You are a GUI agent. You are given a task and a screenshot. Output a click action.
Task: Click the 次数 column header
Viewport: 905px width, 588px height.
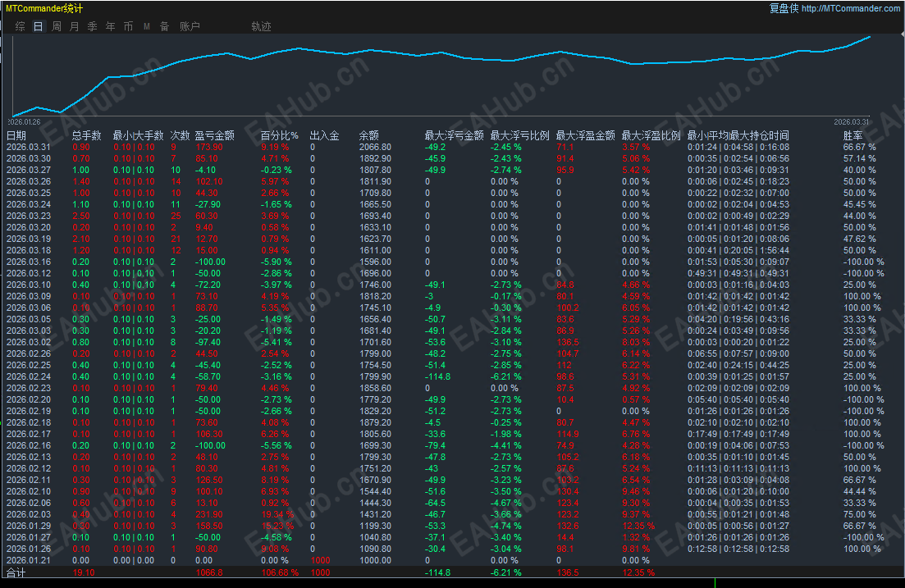(x=180, y=135)
